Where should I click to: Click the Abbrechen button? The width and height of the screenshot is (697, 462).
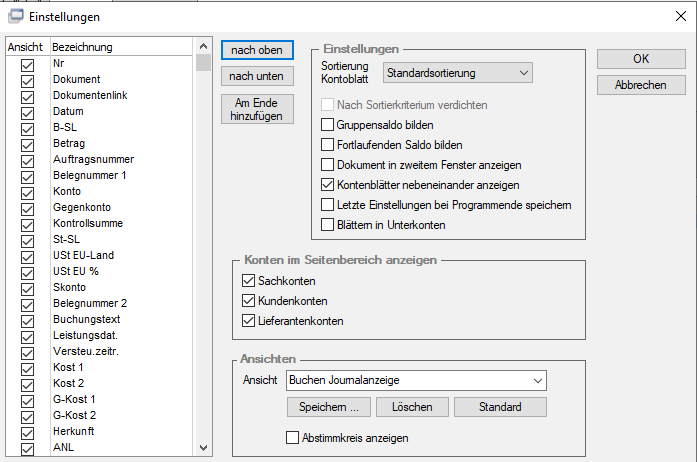641,85
